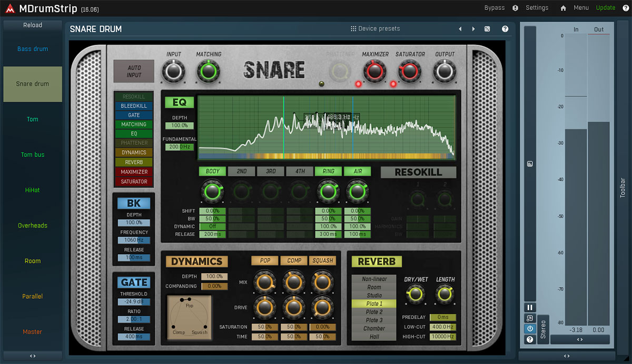Screen dimensions: 632x364
Task: Click the Bypass info icon
Action: 515,8
